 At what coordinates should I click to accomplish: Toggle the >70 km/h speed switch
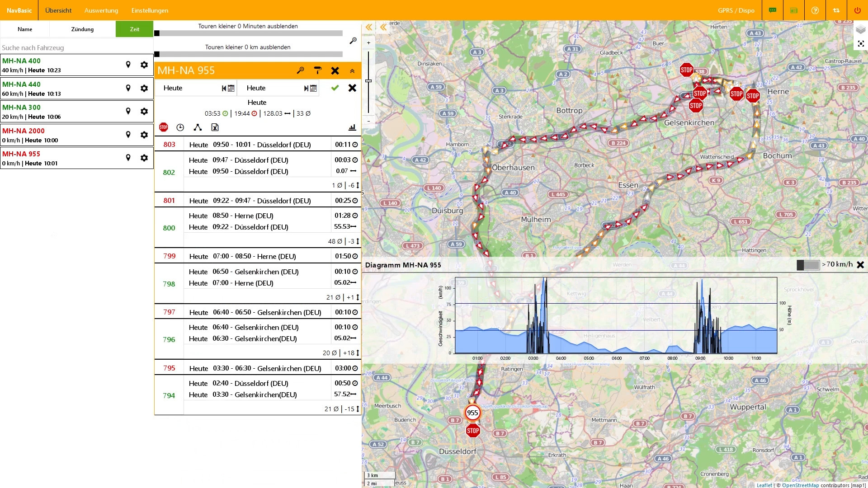coord(807,265)
